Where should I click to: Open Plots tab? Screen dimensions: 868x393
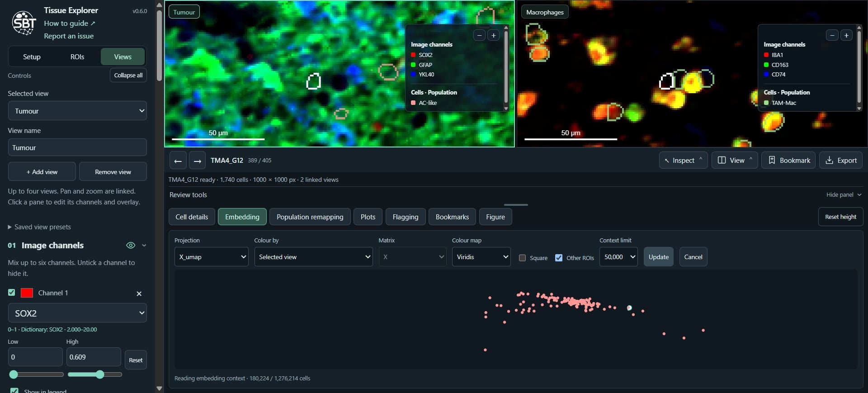tap(368, 217)
